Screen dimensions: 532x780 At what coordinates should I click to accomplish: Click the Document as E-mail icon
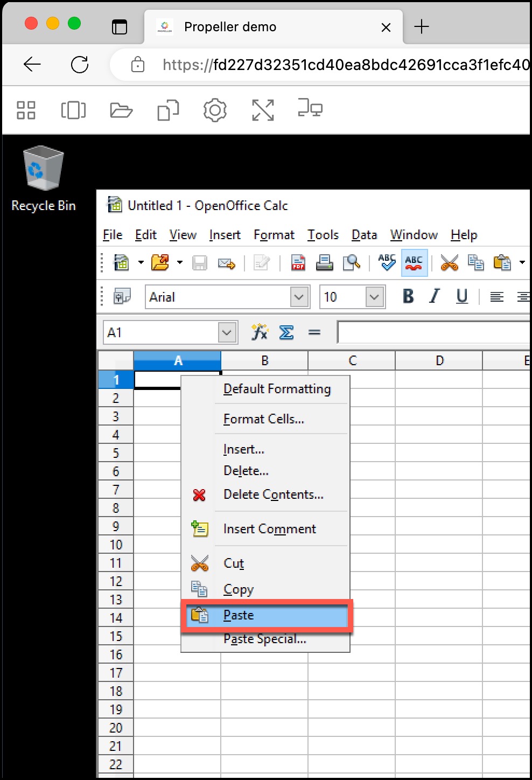(x=227, y=263)
